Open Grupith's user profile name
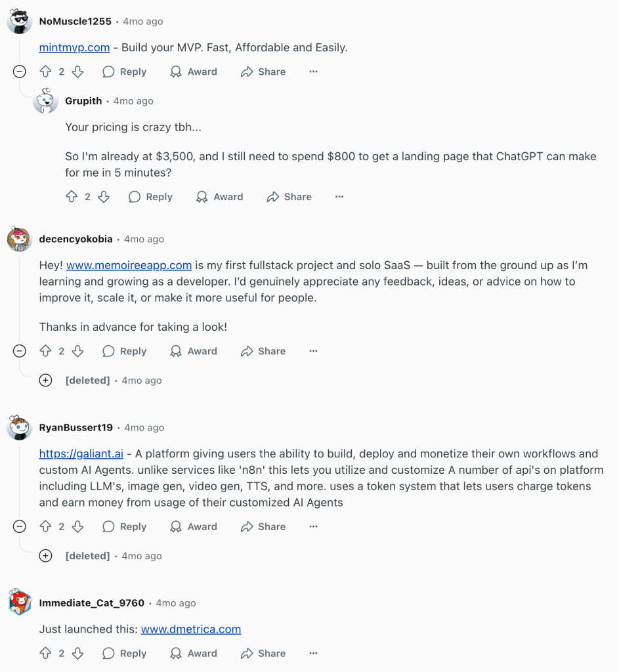 point(83,101)
